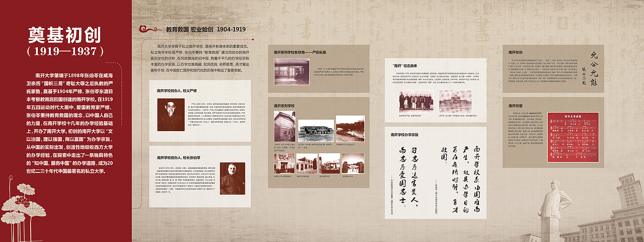Open the 1907 school gate photo

[455, 101]
